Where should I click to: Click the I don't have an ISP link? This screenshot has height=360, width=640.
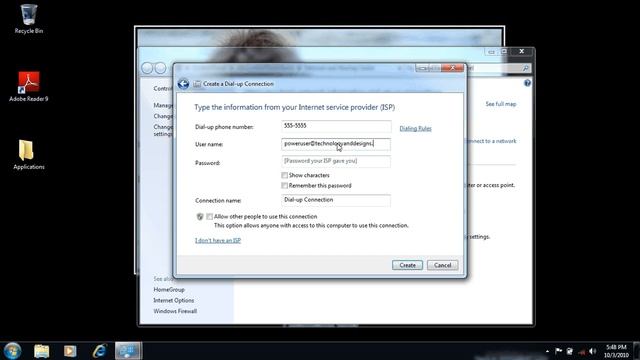coord(218,240)
